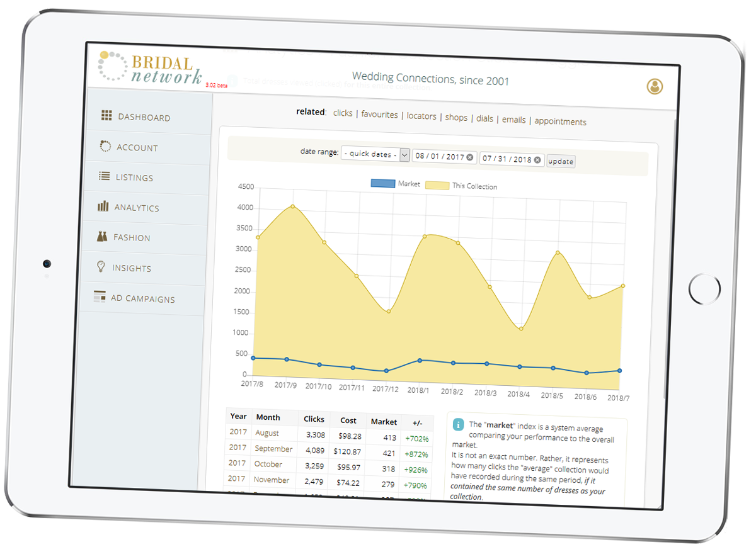Toggle This Collection series in legend
The height and width of the screenshot is (547, 756).
click(437, 186)
